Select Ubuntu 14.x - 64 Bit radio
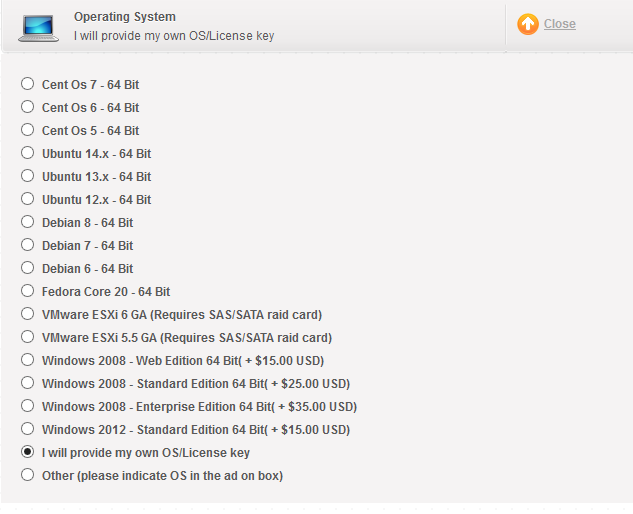The width and height of the screenshot is (633, 514). tap(28, 154)
